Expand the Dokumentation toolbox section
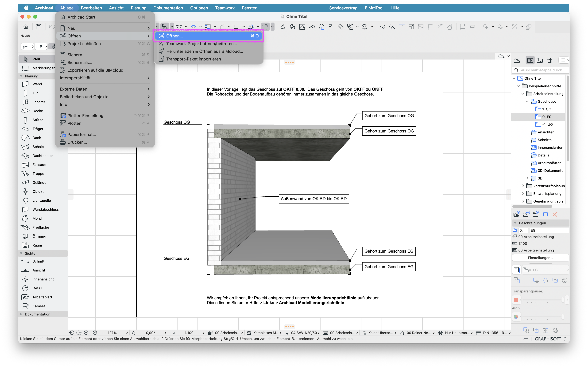The height and width of the screenshot is (367, 588). click(x=21, y=314)
